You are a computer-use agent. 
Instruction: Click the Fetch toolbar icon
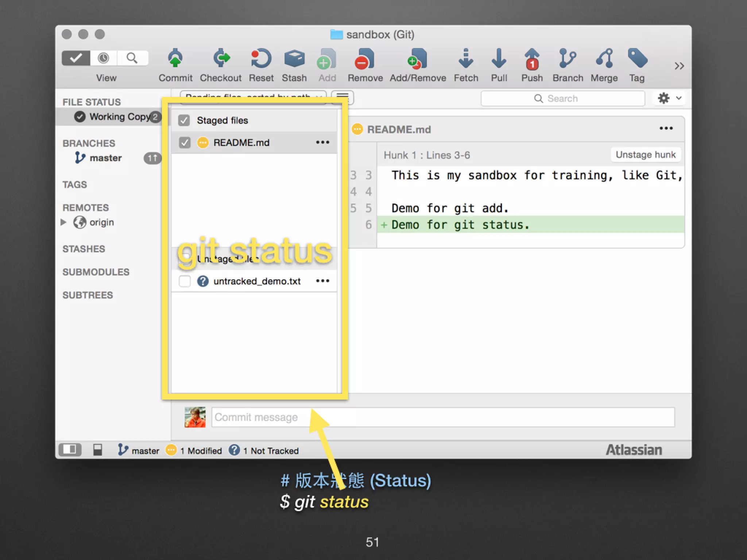[x=466, y=59]
